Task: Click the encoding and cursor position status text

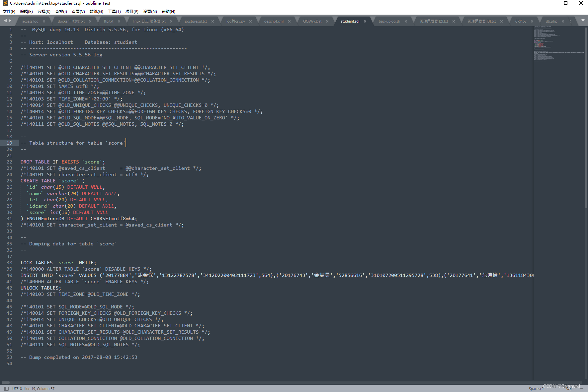Action: click(x=33, y=389)
